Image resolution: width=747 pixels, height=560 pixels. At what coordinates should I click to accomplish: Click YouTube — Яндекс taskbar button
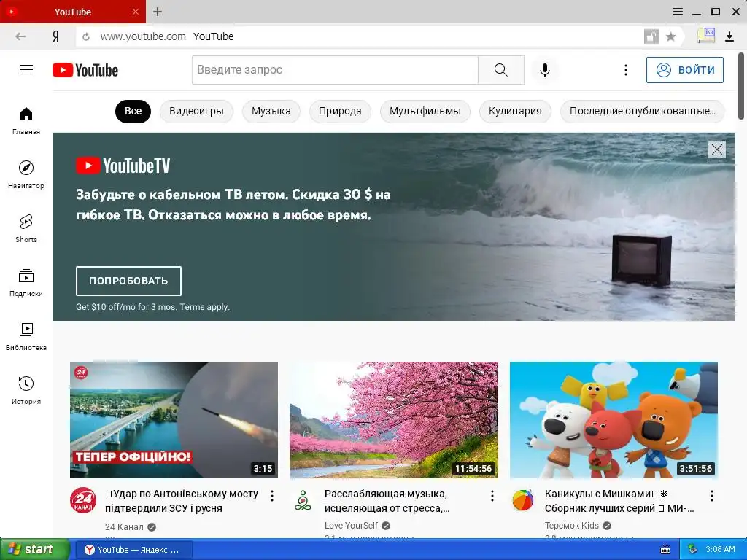click(135, 550)
